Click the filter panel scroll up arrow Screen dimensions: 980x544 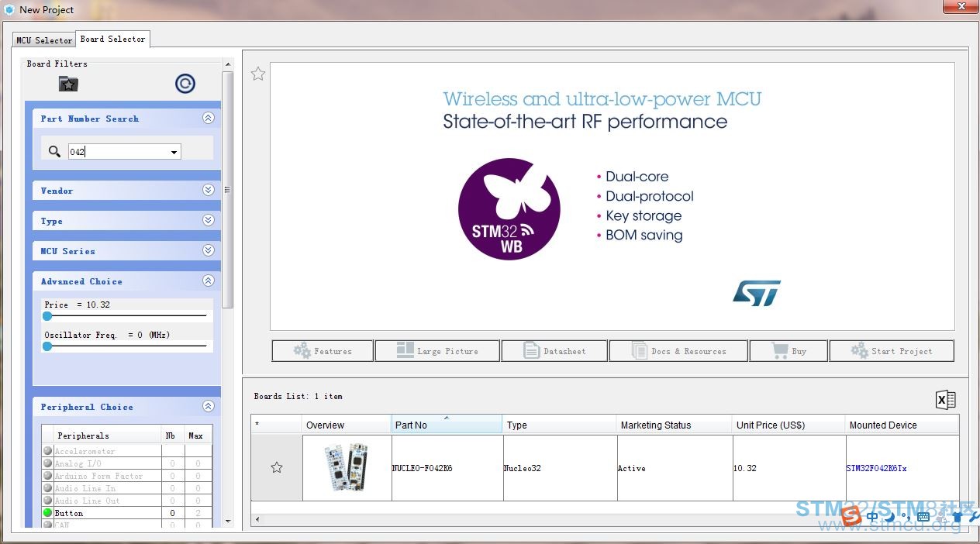click(227, 64)
